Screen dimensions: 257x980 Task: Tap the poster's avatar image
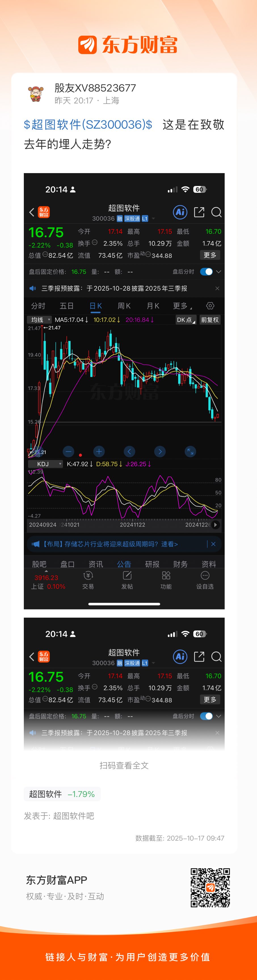click(x=36, y=93)
